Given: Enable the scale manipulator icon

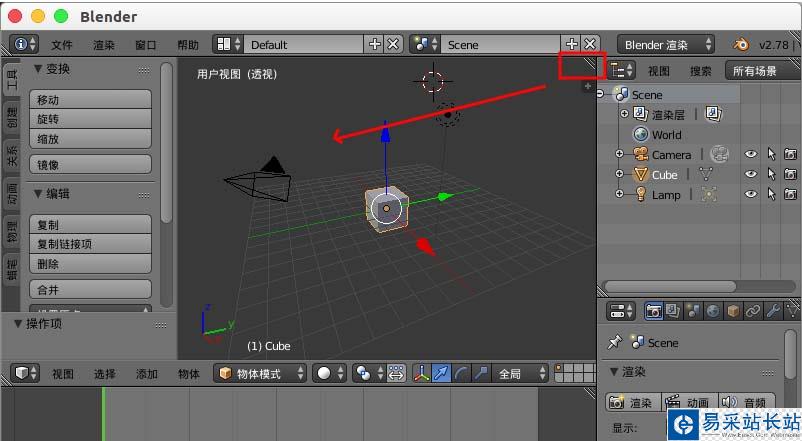Looking at the screenshot, I should coord(481,373).
